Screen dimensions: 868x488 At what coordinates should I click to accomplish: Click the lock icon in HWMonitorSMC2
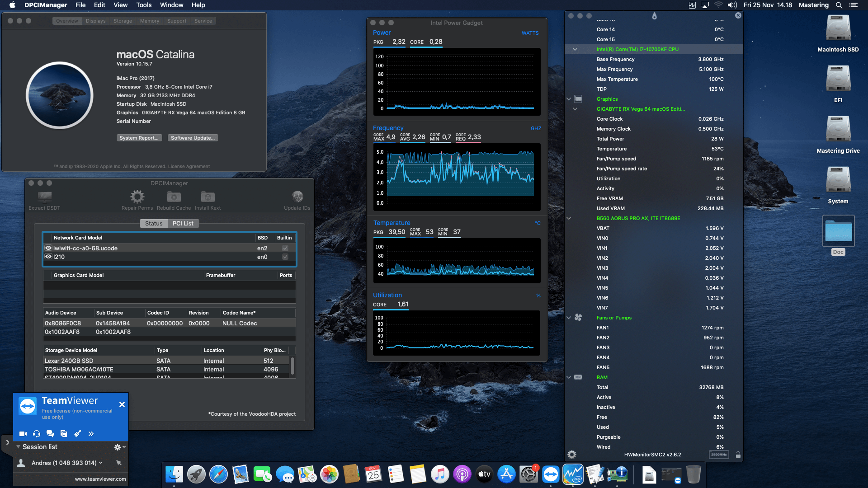click(x=738, y=455)
